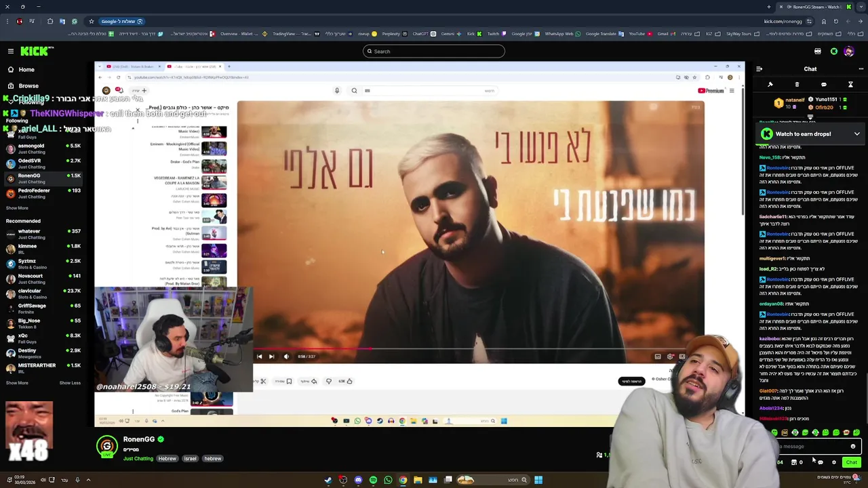
Task: Mute the embedded YouTube player volume
Action: coord(285,357)
